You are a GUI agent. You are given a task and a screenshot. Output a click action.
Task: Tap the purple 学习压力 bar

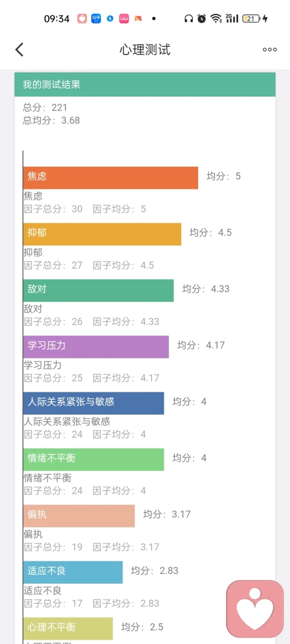pos(96,346)
